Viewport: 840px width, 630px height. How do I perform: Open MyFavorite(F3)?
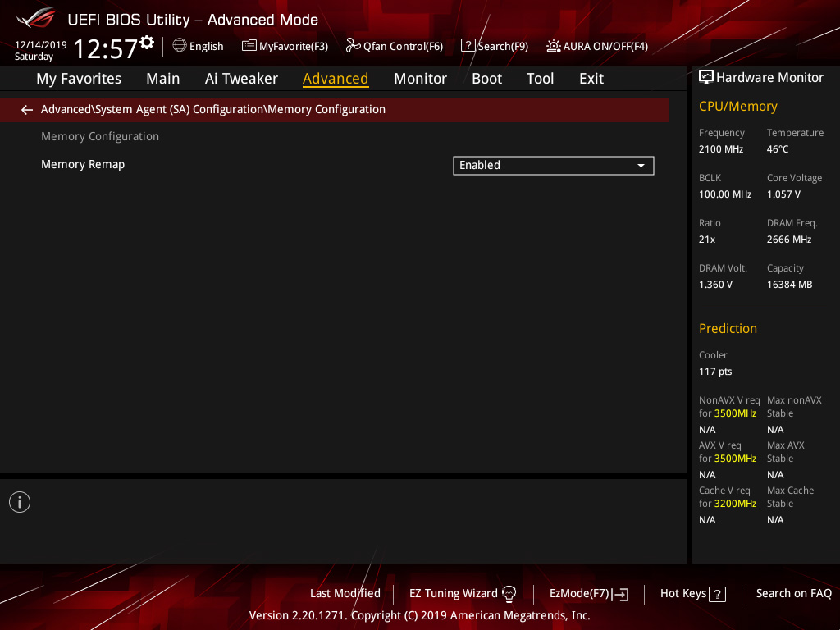pos(294,47)
